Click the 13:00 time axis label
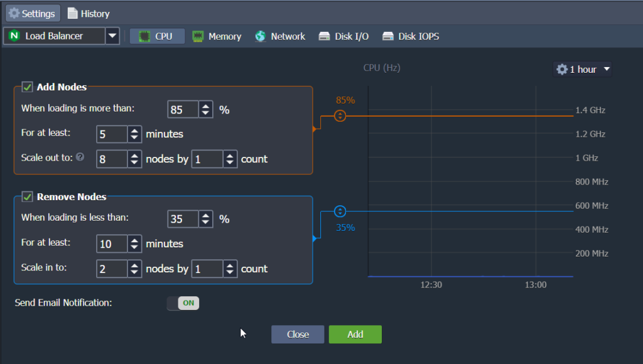 pyautogui.click(x=536, y=285)
